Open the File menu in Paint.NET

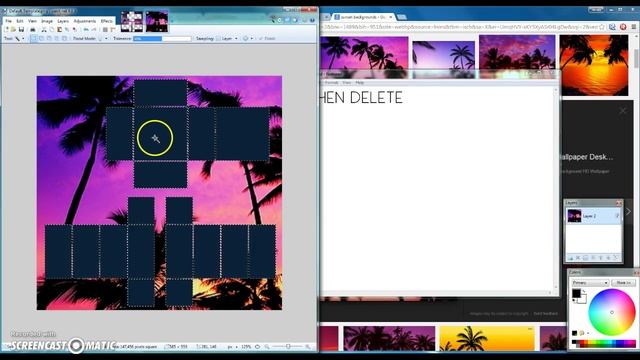pos(9,21)
